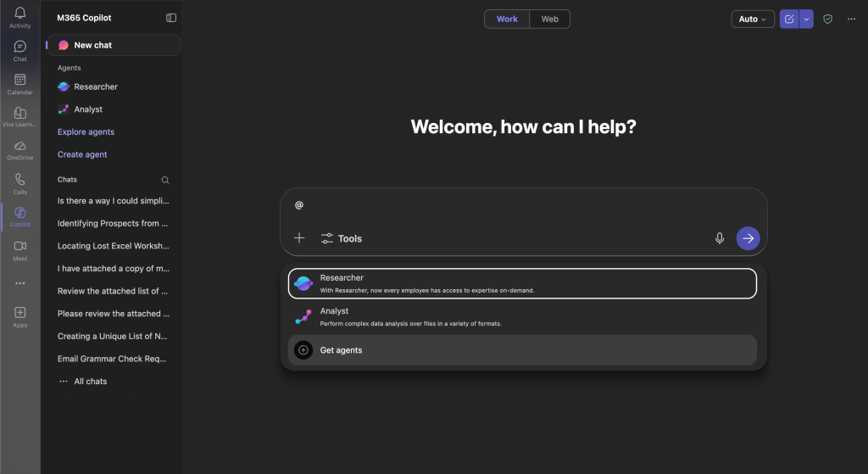Show more apps ellipsis in sidebar

20,283
